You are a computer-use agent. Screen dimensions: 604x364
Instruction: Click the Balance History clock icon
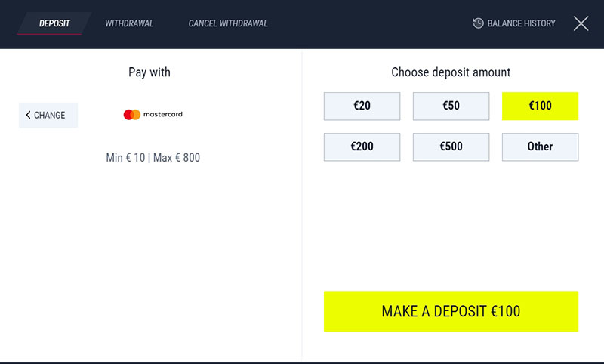click(x=478, y=23)
